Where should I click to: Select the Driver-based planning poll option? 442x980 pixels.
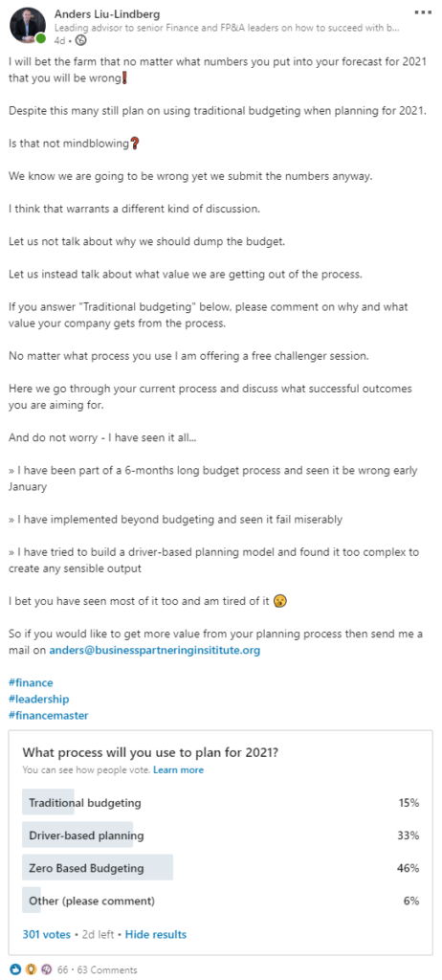pyautogui.click(x=221, y=835)
